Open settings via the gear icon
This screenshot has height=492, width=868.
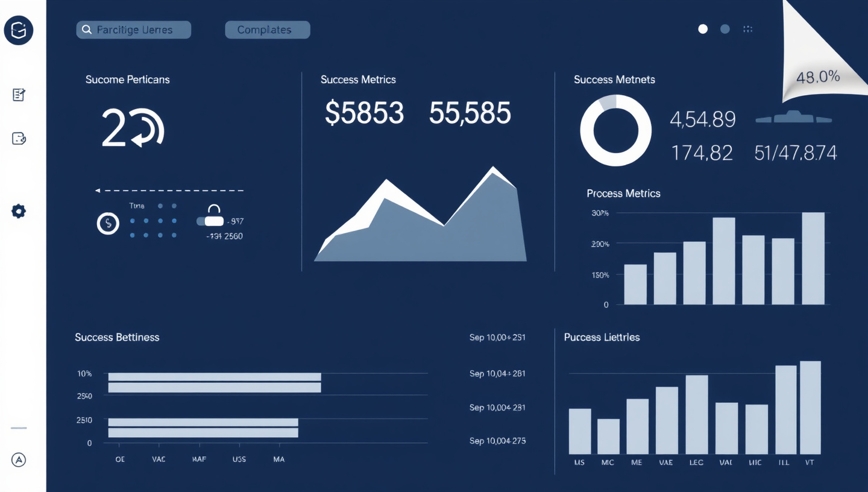click(19, 211)
